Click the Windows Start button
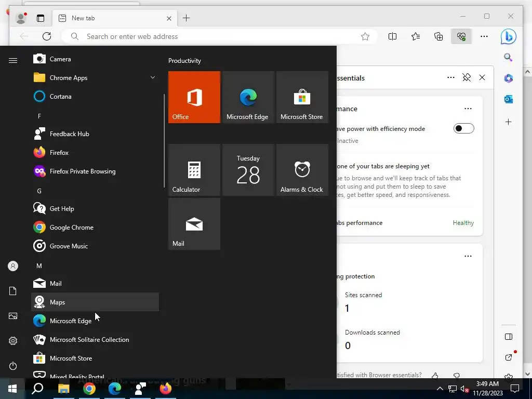This screenshot has width=532, height=399. 12,389
